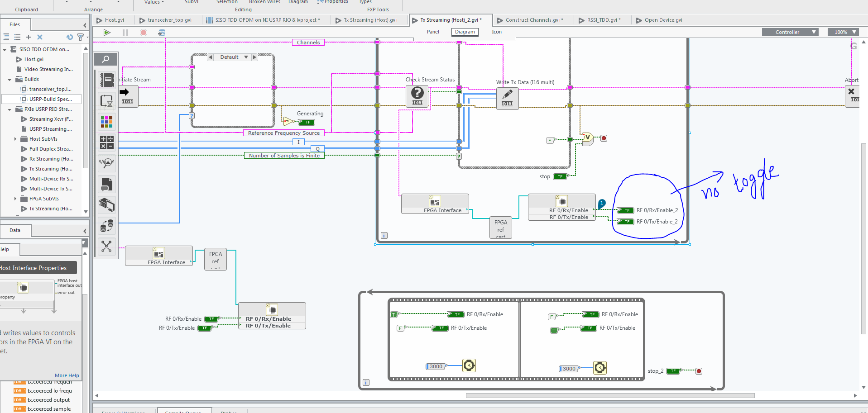The height and width of the screenshot is (413, 868).
Task: Open the palette search magnifier
Action: point(106,59)
